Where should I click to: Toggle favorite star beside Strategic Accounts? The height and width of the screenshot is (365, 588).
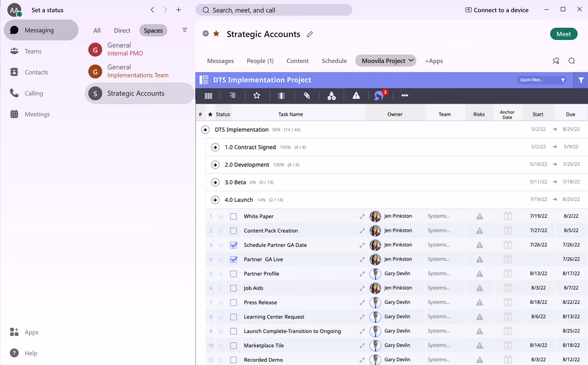tap(216, 34)
